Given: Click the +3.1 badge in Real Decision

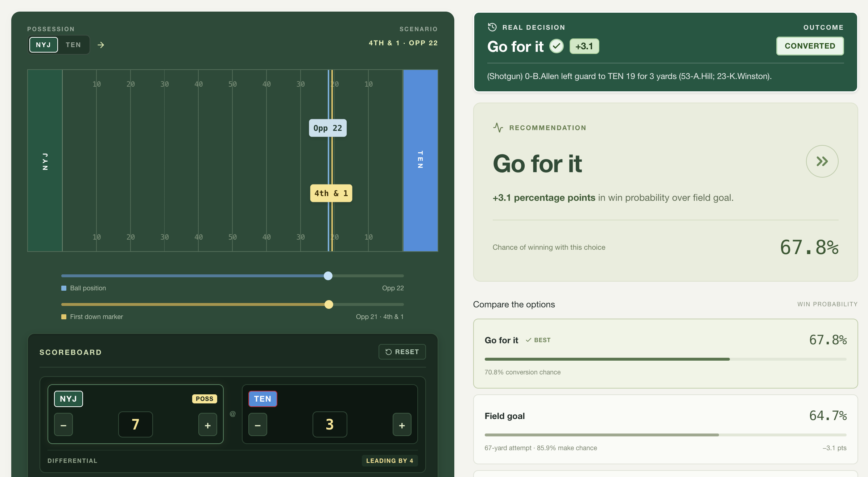Looking at the screenshot, I should (584, 46).
